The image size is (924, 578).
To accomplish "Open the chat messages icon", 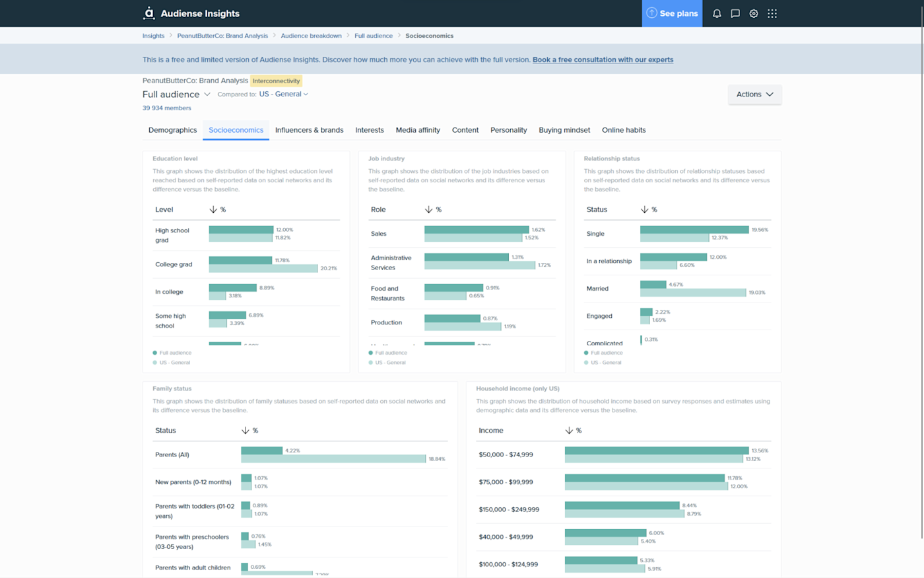I will pos(735,13).
